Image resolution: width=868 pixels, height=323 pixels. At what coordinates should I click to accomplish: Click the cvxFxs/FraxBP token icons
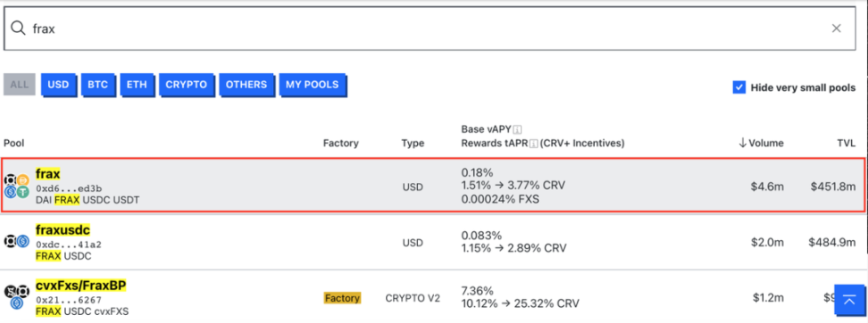tap(17, 297)
